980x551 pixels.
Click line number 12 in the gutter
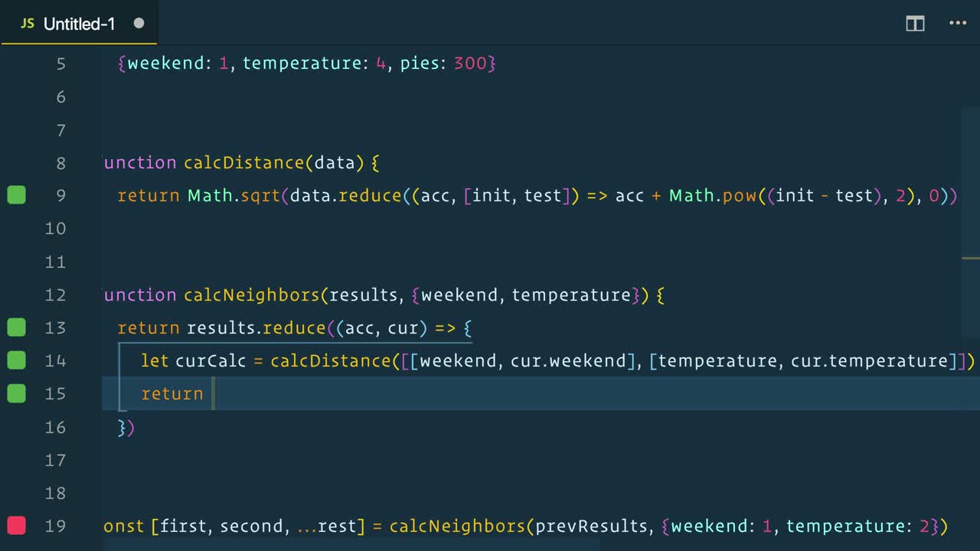[56, 295]
